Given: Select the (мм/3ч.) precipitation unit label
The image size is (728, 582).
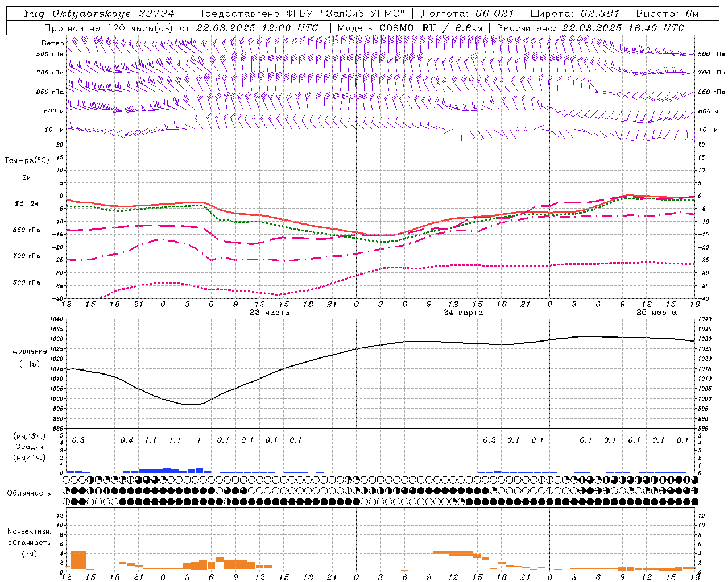Looking at the screenshot, I should (x=30, y=436).
